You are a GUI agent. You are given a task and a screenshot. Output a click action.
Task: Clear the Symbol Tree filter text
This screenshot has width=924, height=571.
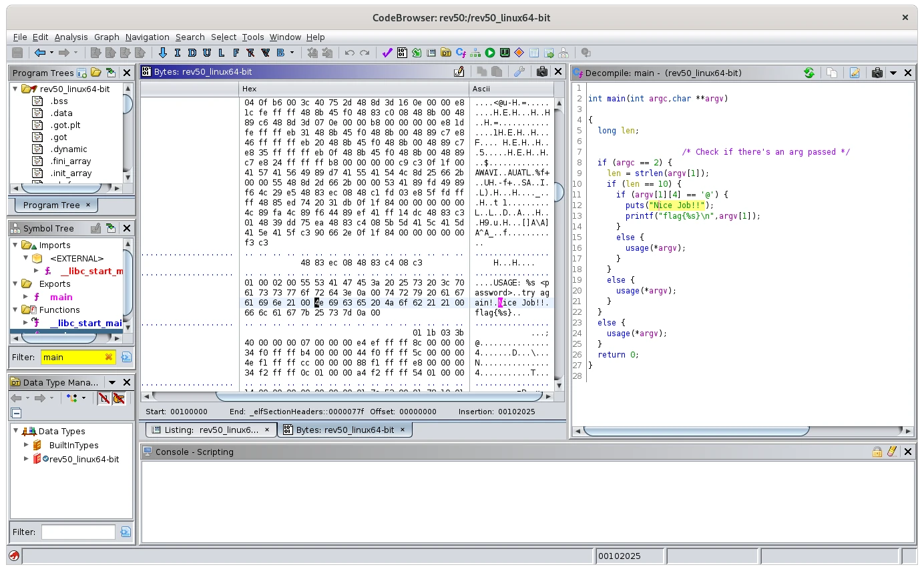(x=109, y=358)
